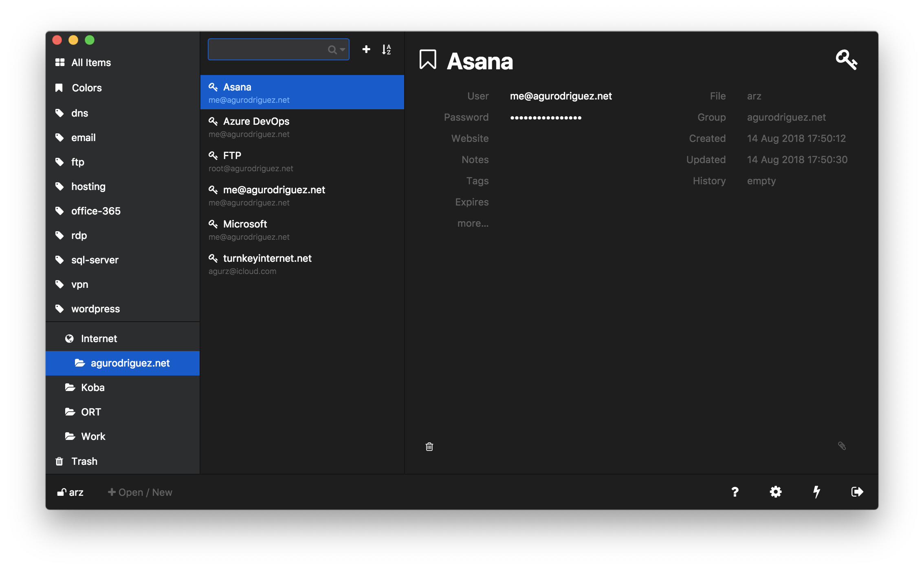The height and width of the screenshot is (570, 924).
Task: Select the Internet group in sidebar
Action: click(99, 338)
